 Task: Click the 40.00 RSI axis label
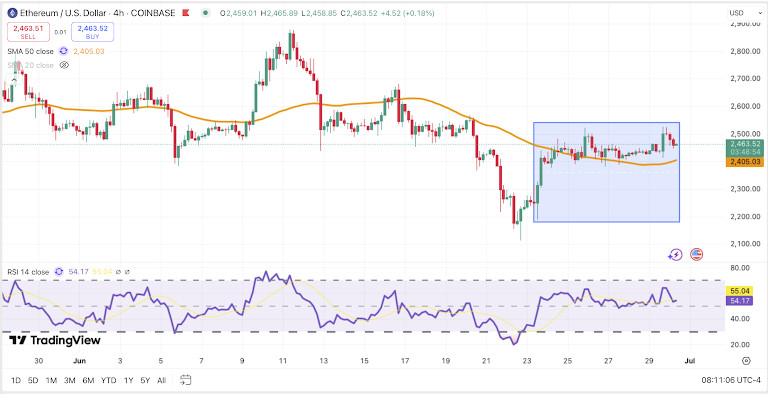[x=740, y=319]
